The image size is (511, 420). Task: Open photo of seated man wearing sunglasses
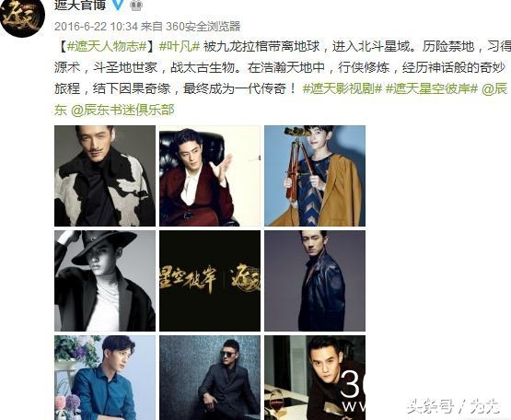[x=210, y=378]
